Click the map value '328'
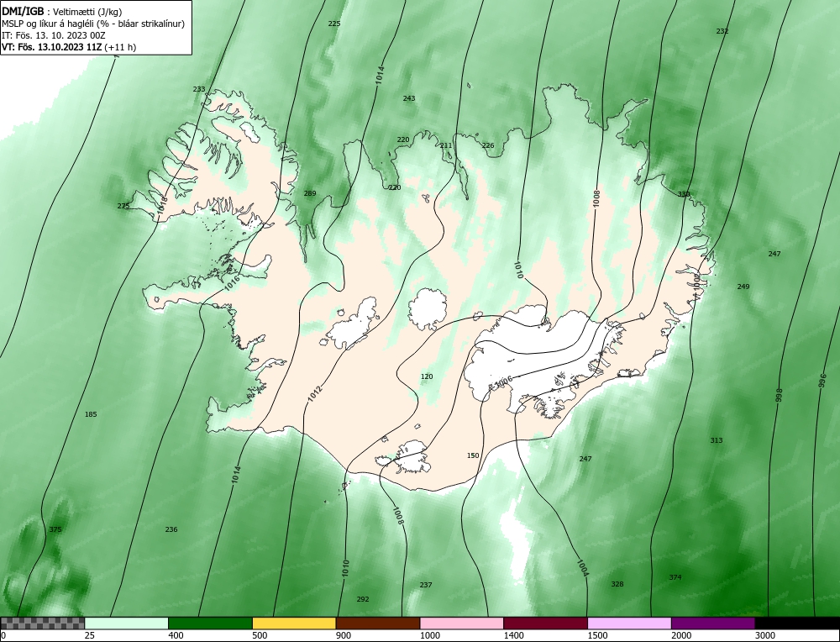This screenshot has height=642, width=840. pyautogui.click(x=617, y=584)
